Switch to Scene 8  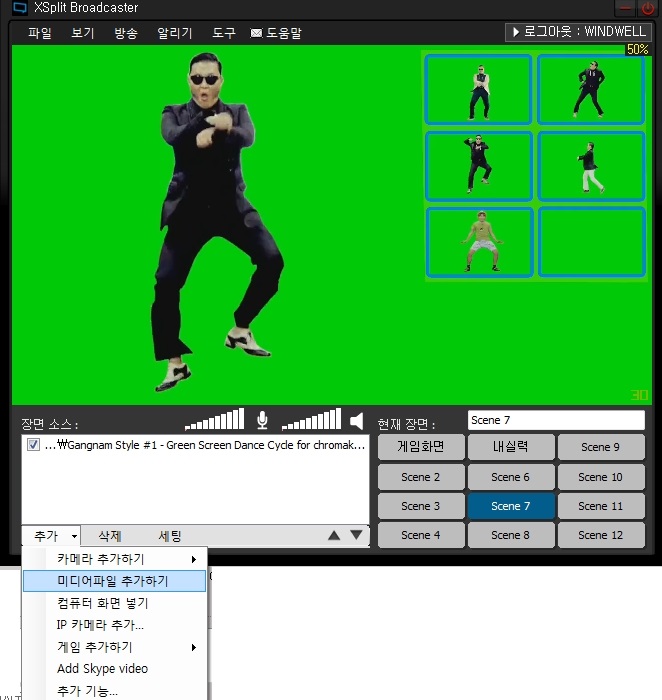pos(511,535)
